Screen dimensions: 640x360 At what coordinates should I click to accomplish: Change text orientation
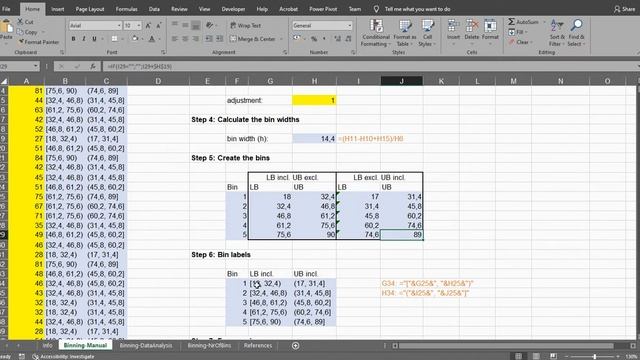point(210,25)
